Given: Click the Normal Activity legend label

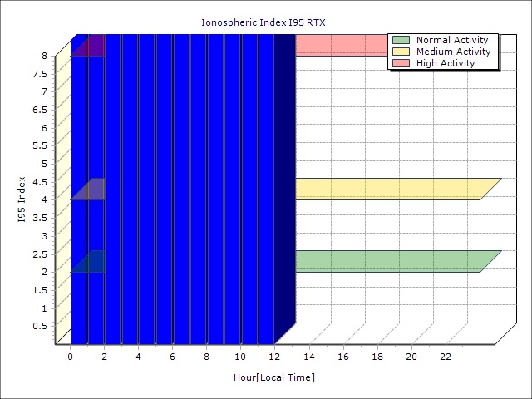Looking at the screenshot, I should coord(452,40).
